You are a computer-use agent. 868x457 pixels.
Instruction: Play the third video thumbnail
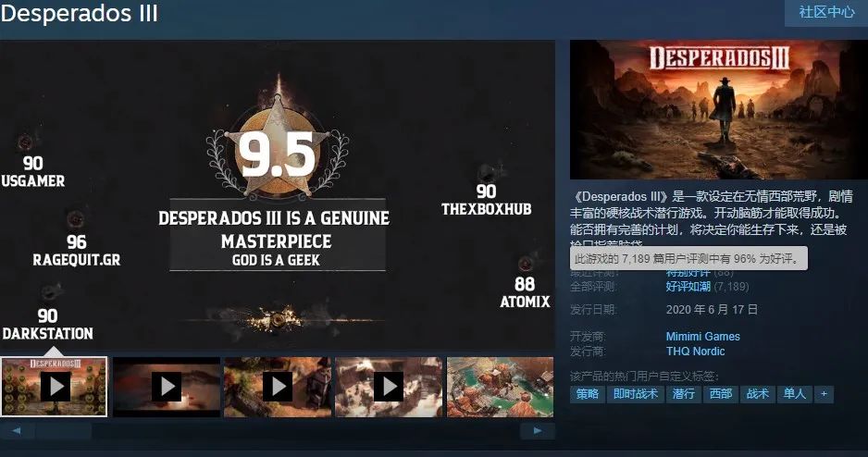coord(278,386)
